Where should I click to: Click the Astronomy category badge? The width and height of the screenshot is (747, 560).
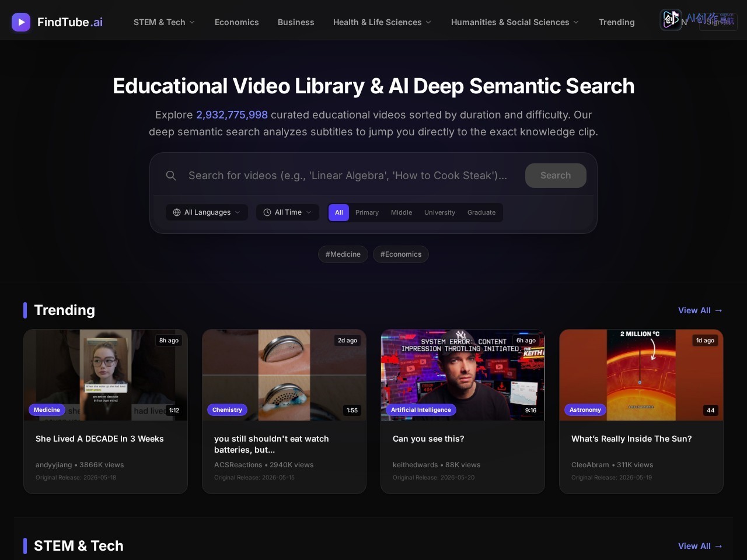coord(585,410)
